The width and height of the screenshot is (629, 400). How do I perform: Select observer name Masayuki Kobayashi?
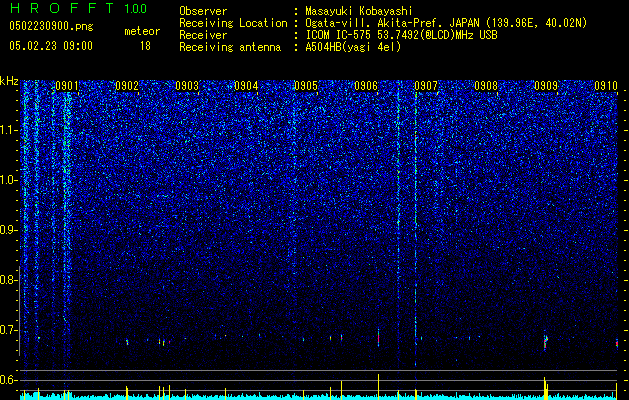359,11
